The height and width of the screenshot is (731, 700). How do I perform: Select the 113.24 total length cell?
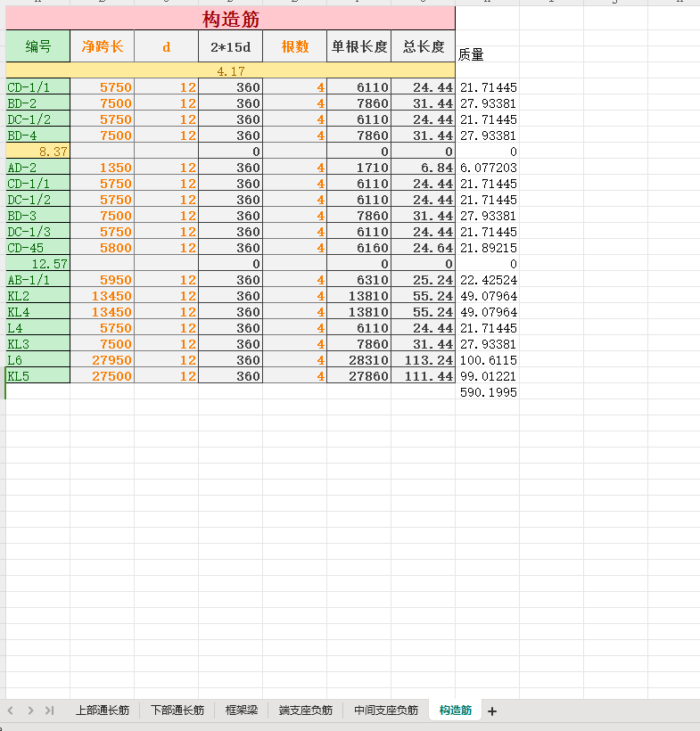[x=424, y=360]
